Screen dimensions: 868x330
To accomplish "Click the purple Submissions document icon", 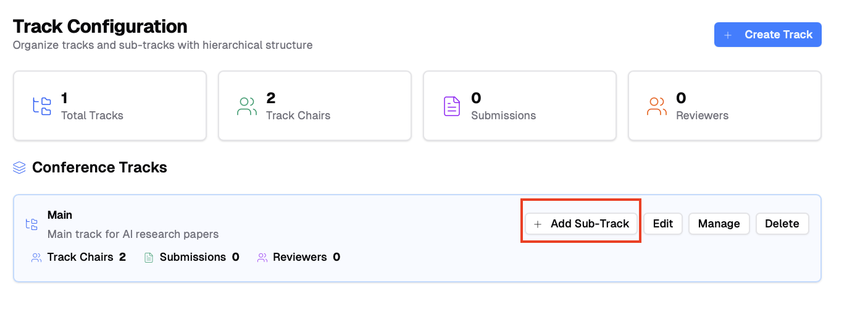I will click(x=452, y=106).
